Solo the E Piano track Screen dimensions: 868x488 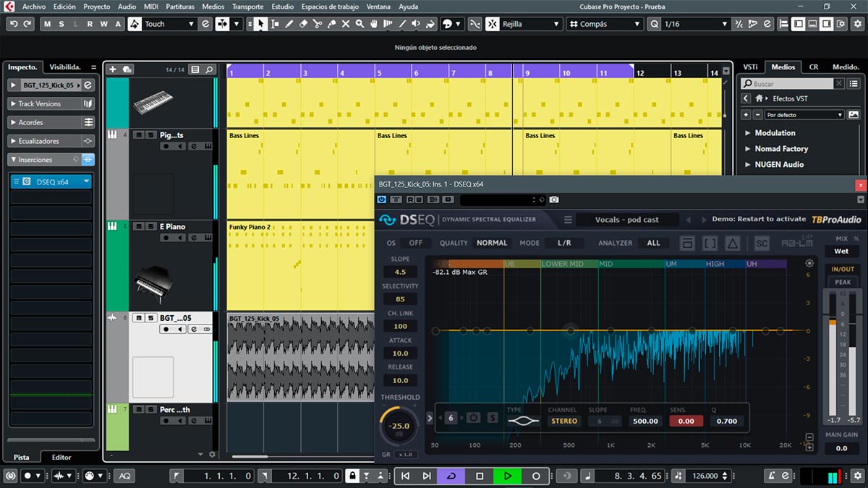(x=150, y=226)
